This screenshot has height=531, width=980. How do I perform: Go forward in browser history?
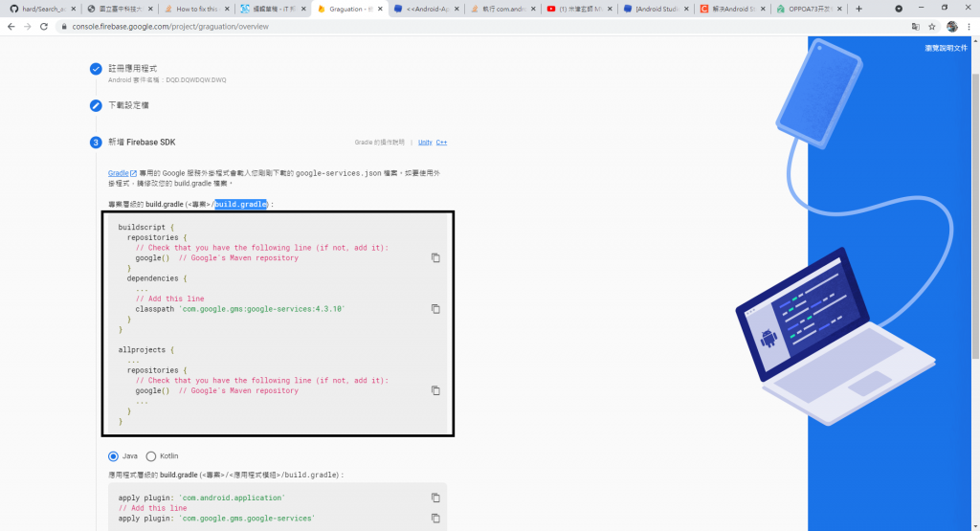(x=28, y=26)
